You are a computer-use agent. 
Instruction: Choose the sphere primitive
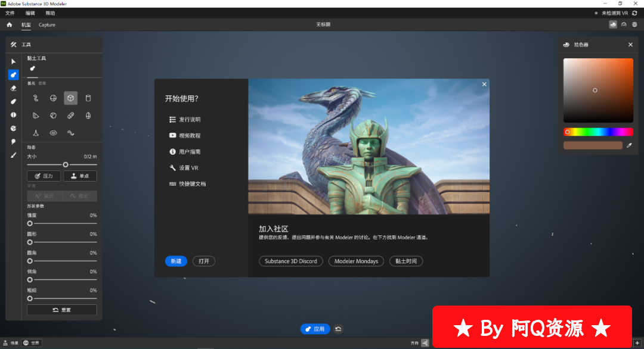(x=54, y=98)
